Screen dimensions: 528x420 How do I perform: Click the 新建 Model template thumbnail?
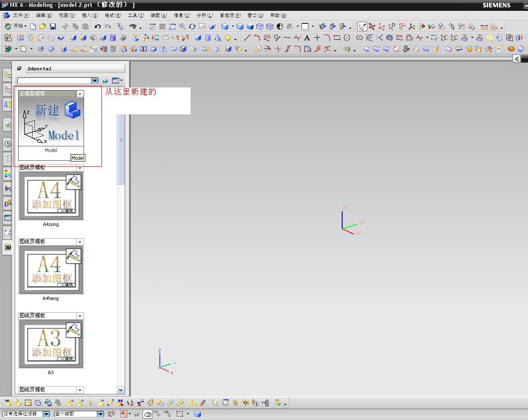tap(51, 122)
